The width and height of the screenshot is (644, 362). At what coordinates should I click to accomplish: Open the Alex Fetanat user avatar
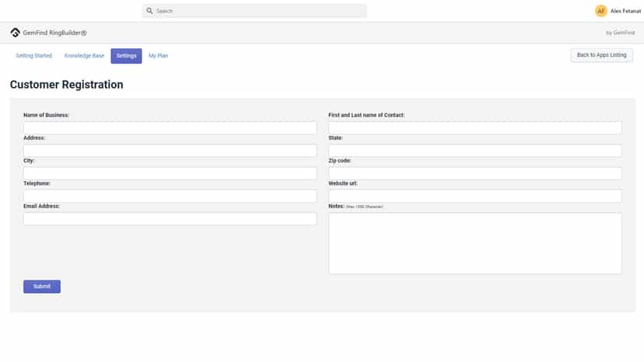coord(600,11)
